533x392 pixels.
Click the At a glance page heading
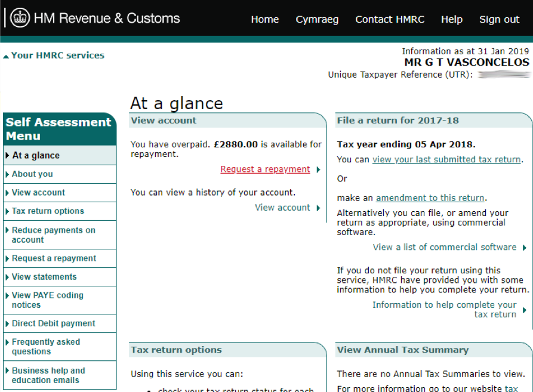[177, 103]
